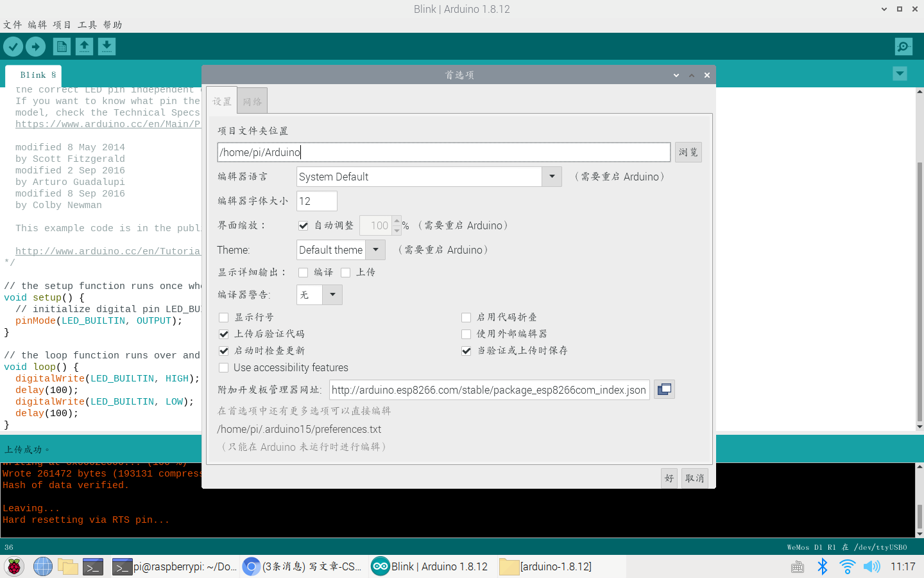The width and height of the screenshot is (924, 578).
Task: Click the 浏览 button
Action: pos(688,152)
